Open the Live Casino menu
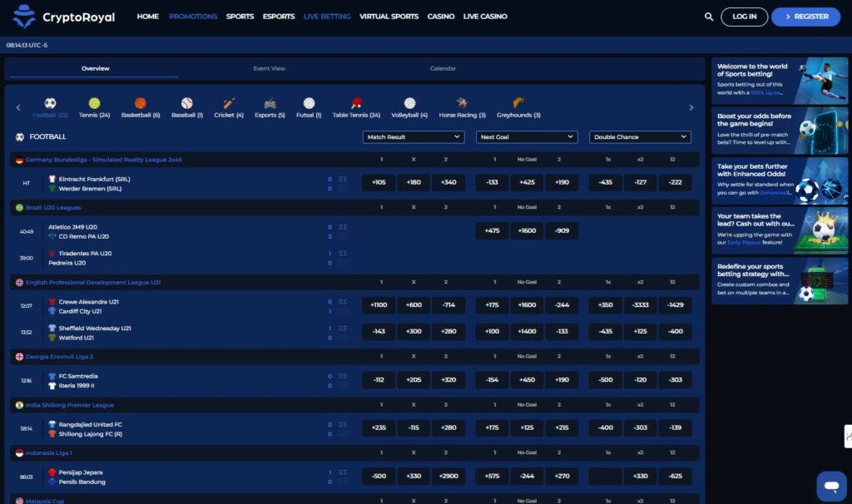Image resolution: width=852 pixels, height=504 pixels. point(485,17)
